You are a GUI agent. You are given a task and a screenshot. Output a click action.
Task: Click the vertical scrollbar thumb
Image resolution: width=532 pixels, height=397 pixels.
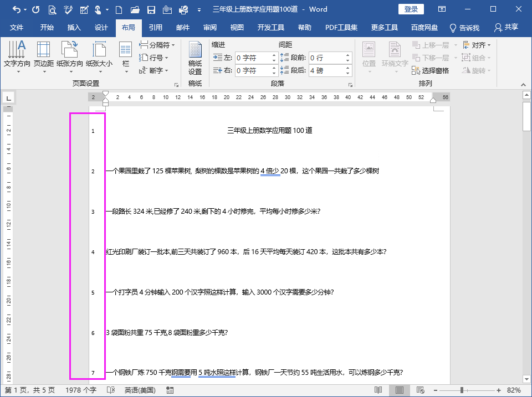(x=526, y=116)
